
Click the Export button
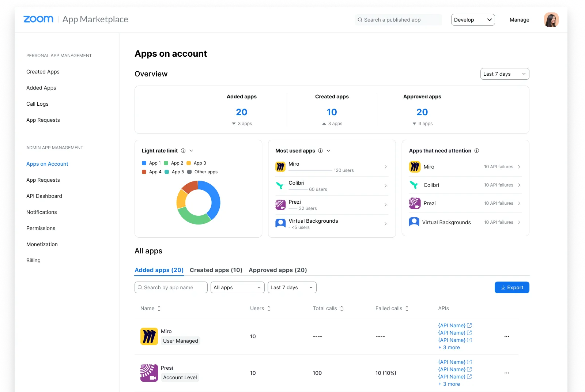tap(512, 287)
